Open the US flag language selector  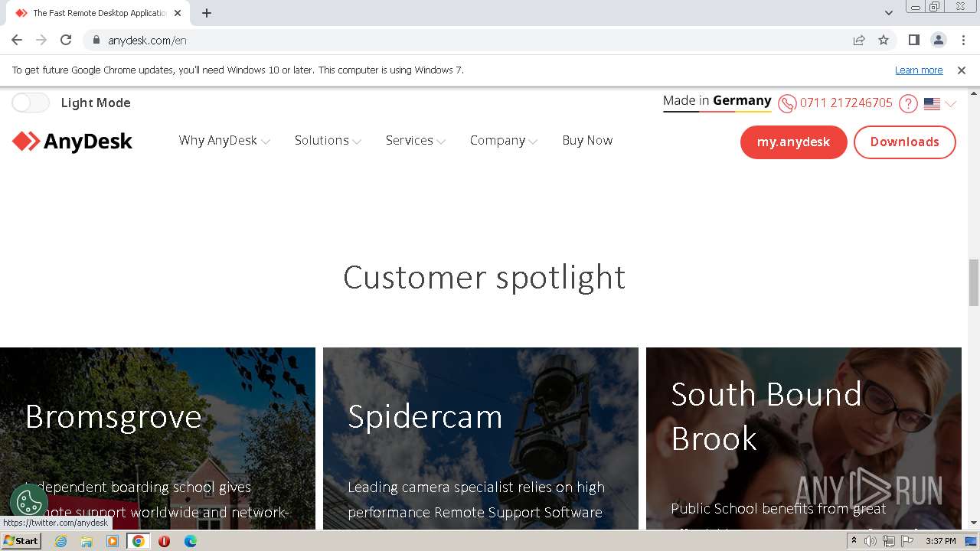(939, 104)
